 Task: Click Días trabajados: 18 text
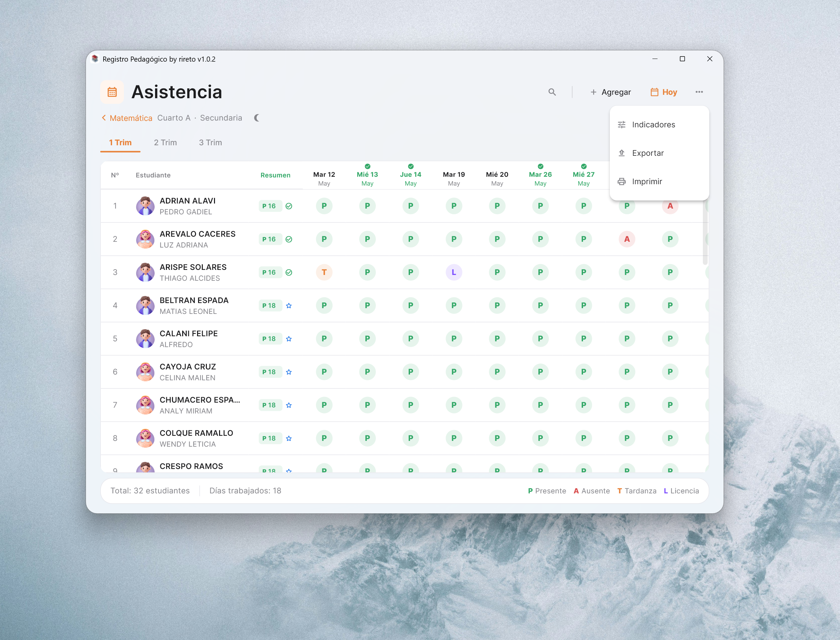point(245,491)
